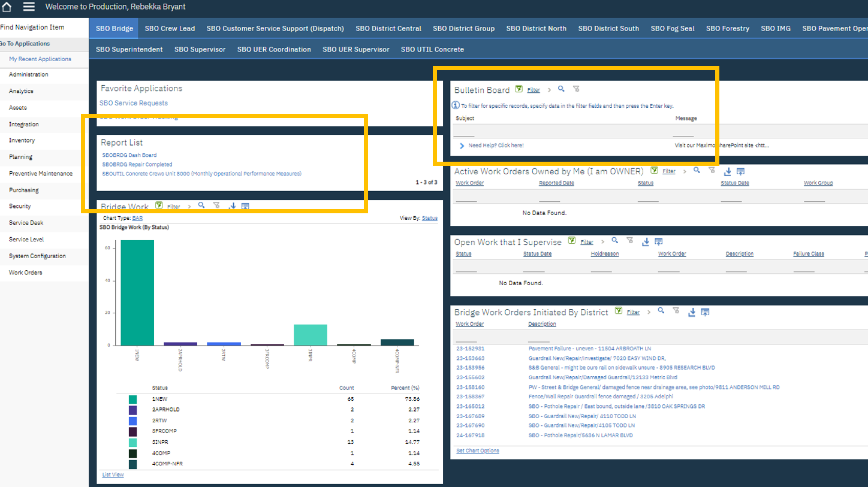Image resolution: width=868 pixels, height=487 pixels.
Task: Switch to SBO Crew Lead tab
Action: (x=170, y=28)
